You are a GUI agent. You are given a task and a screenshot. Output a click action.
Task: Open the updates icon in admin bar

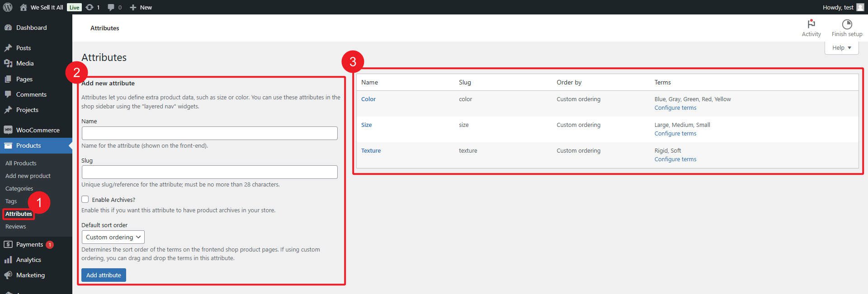tap(90, 7)
